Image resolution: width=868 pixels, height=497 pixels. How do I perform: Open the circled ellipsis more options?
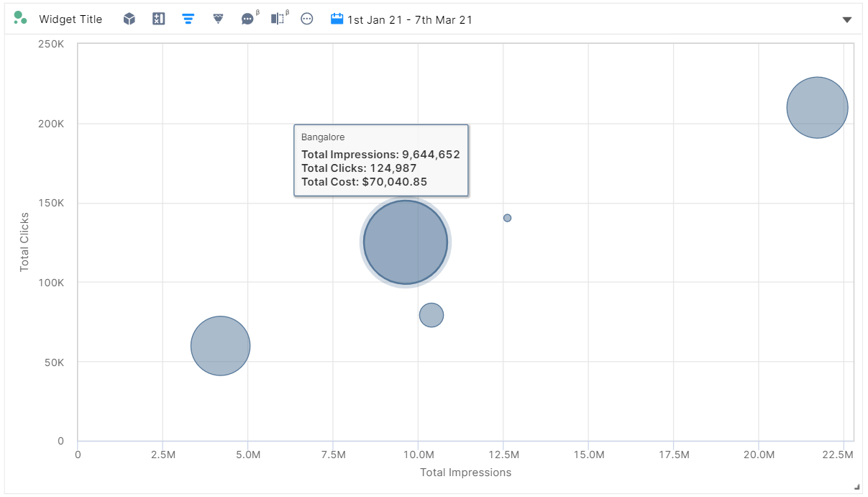tap(307, 19)
